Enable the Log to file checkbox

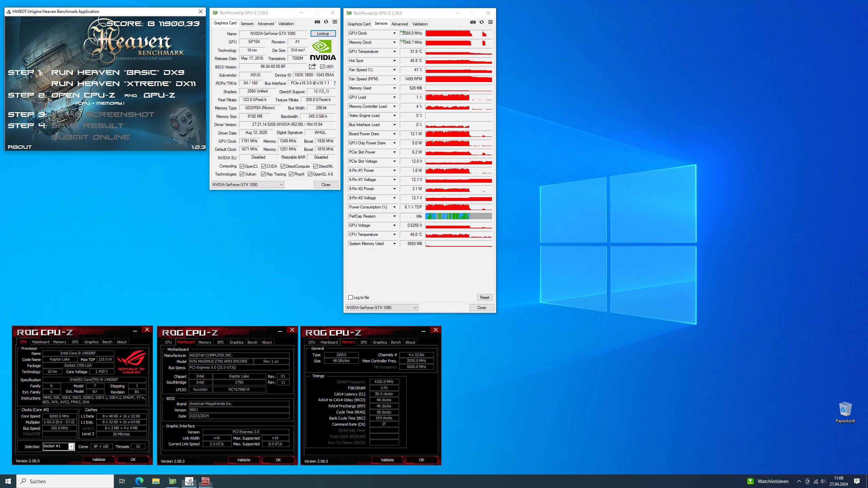351,298
